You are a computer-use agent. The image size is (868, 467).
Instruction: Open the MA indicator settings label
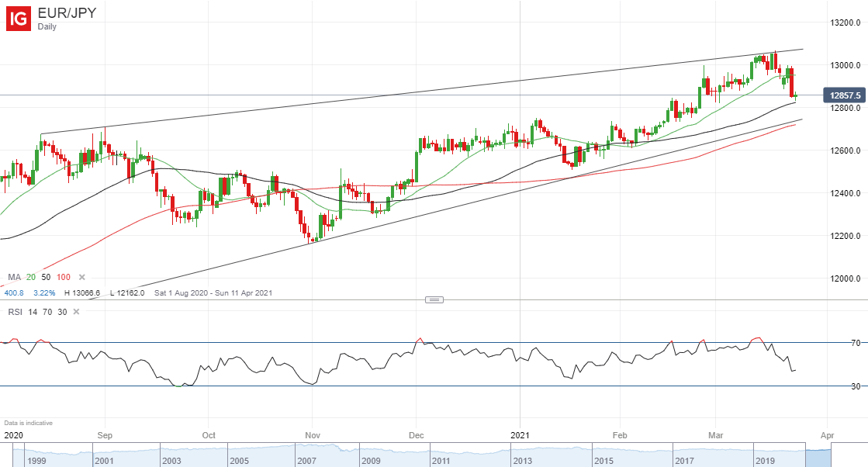pos(14,277)
